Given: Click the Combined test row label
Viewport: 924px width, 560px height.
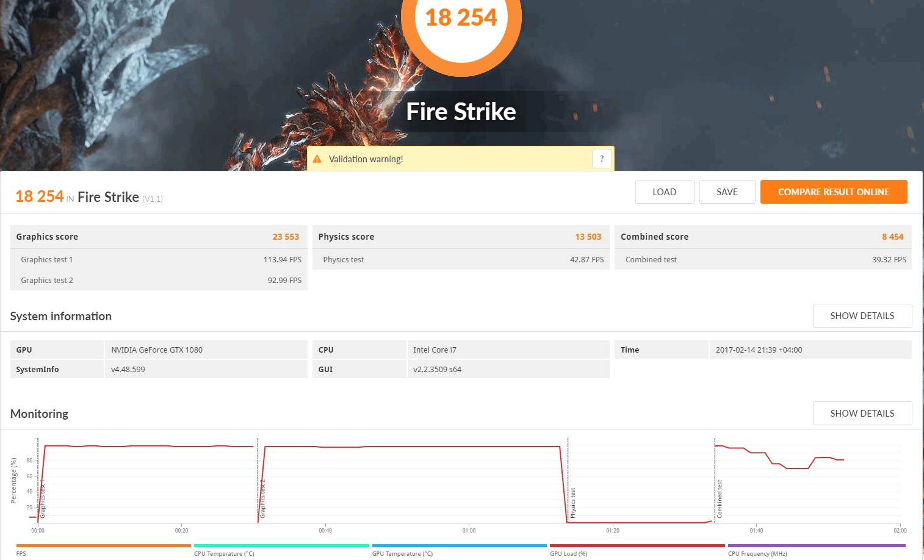Looking at the screenshot, I should pyautogui.click(x=651, y=260).
